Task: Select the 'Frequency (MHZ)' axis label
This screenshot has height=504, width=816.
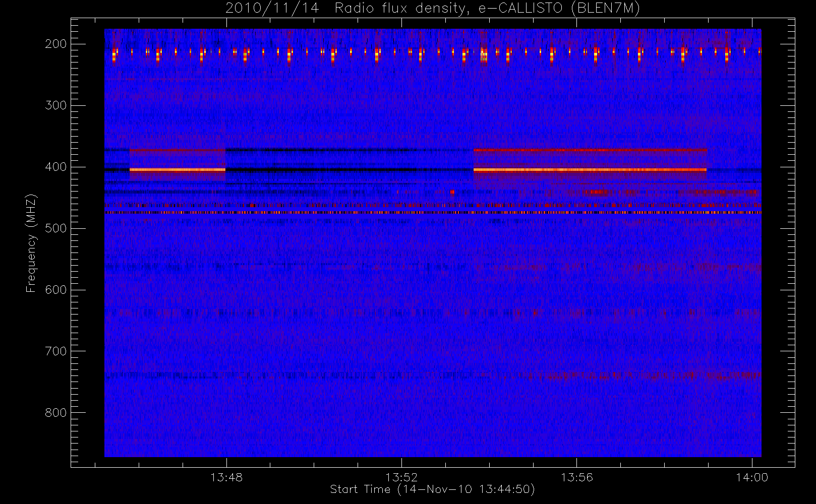Action: coord(31,243)
